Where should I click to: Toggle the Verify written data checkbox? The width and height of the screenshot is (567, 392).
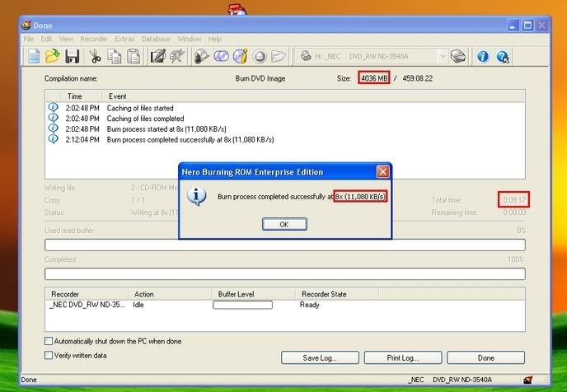(x=49, y=355)
